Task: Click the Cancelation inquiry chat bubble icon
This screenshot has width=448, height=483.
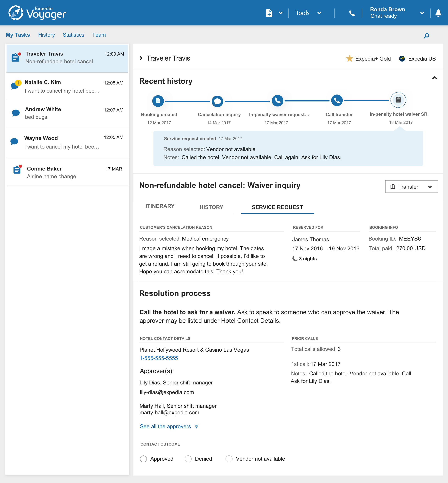Action: [217, 101]
